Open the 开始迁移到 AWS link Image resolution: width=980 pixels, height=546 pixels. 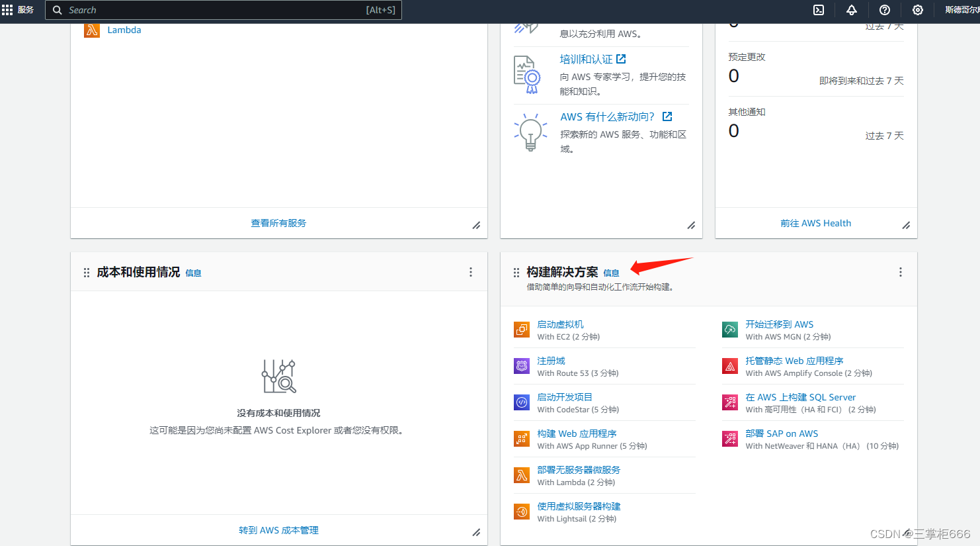coord(779,324)
